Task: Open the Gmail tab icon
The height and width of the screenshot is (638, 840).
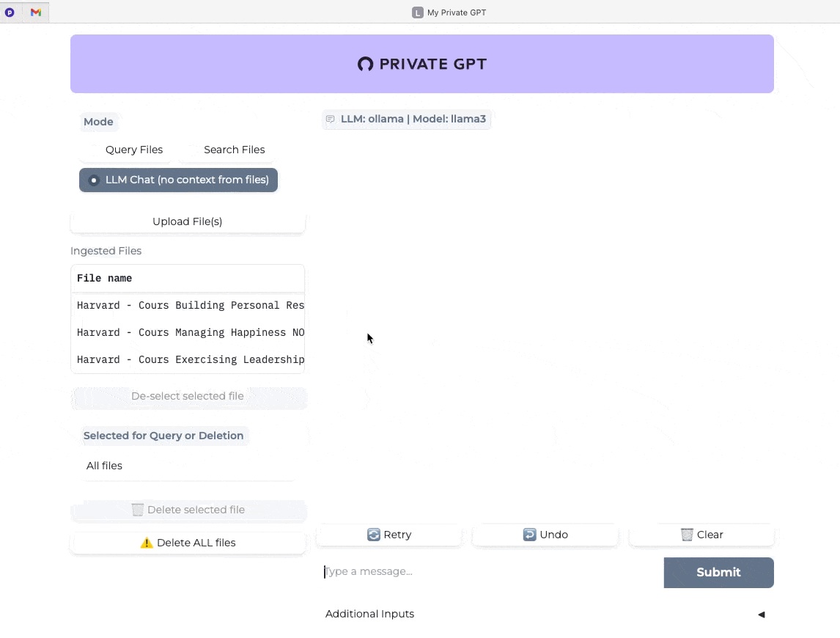Action: pos(36,12)
